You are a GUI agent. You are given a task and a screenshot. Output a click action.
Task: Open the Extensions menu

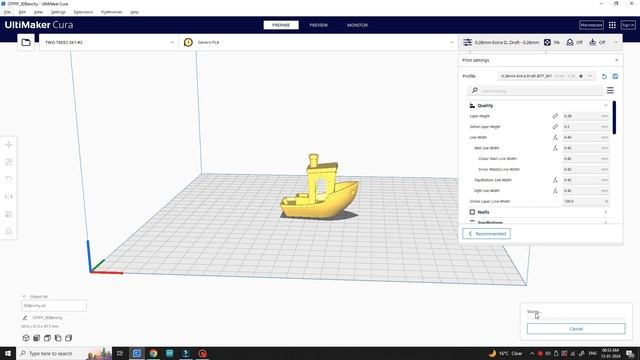click(83, 12)
